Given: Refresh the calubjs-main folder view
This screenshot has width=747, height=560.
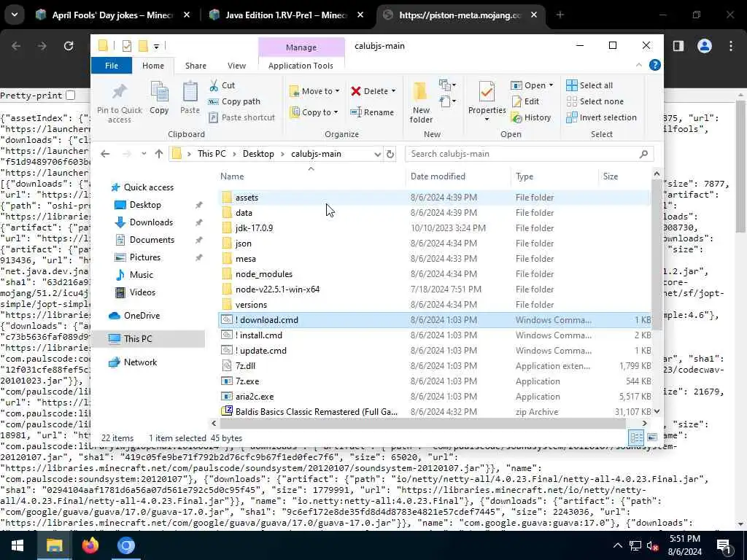Looking at the screenshot, I should click(x=390, y=154).
